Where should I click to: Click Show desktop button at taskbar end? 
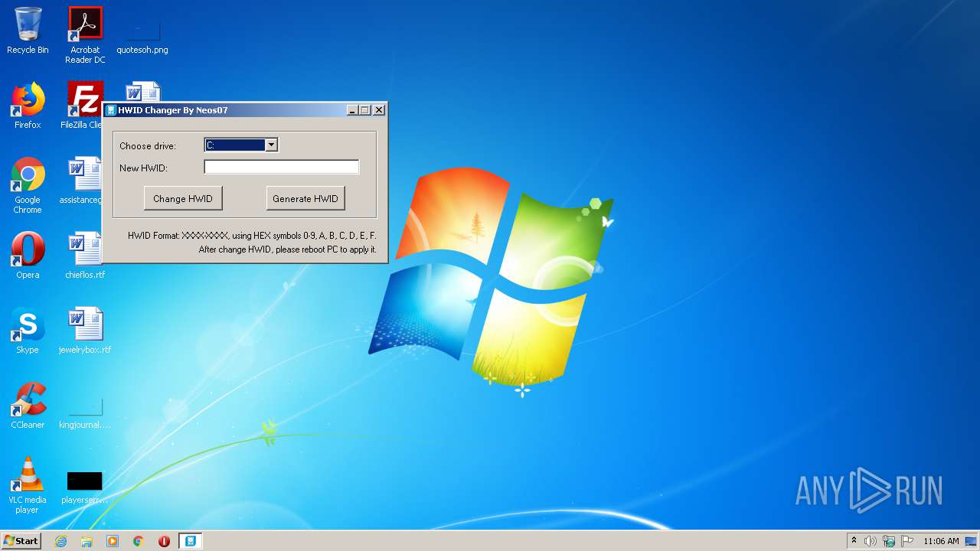(x=972, y=541)
